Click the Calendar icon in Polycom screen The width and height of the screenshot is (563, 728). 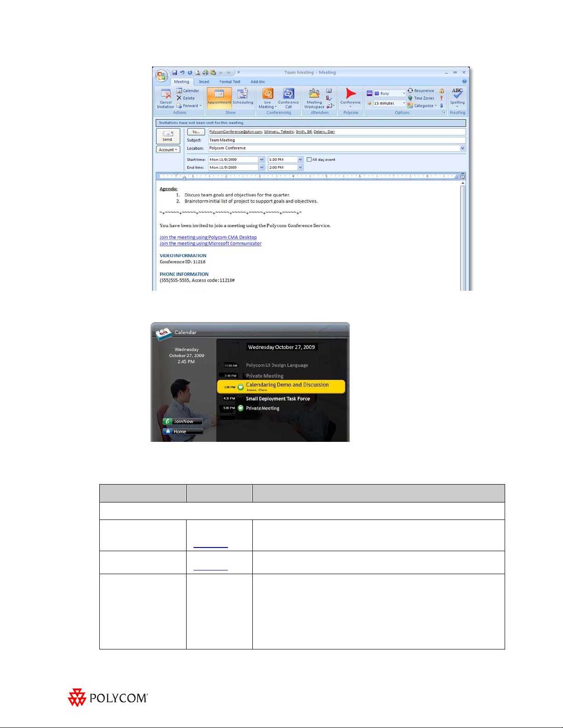click(x=164, y=333)
